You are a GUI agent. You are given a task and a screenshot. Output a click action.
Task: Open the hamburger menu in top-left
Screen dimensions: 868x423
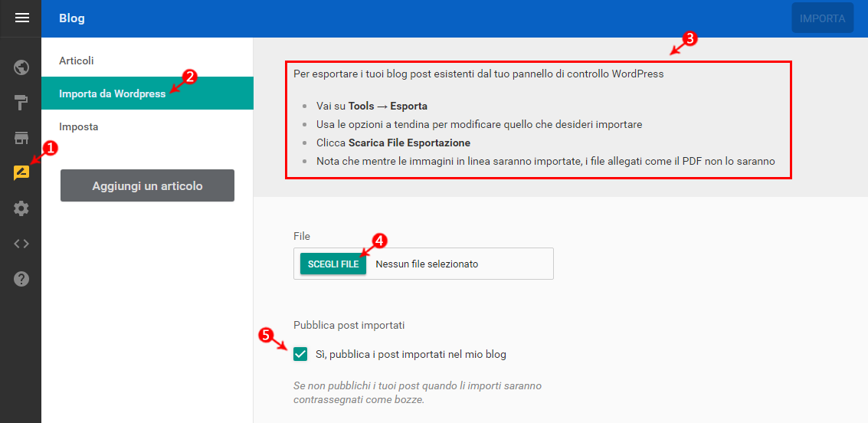[21, 18]
